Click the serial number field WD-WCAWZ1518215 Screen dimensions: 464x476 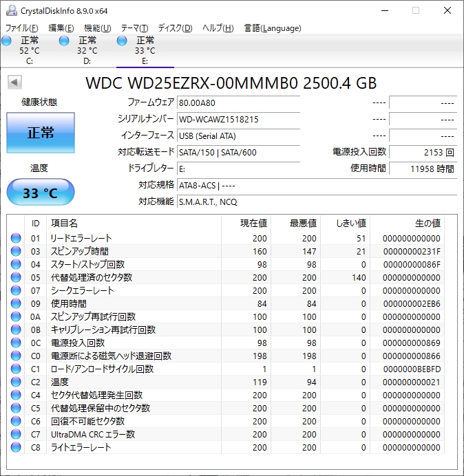[x=238, y=119]
